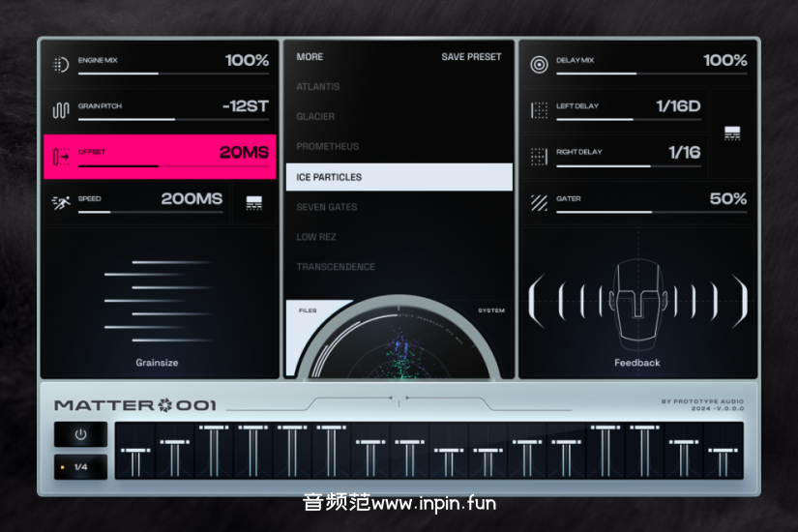Viewport: 798px width, 532px height.
Task: Click the third sequencer step bar
Action: click(x=214, y=451)
